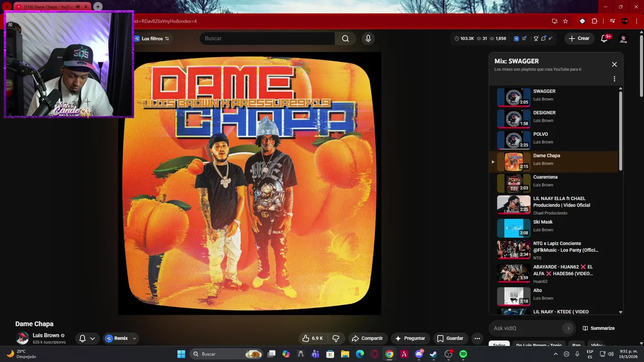Click the Windows taskbar Buscar search box
The width and height of the screenshot is (644, 362).
227,354
